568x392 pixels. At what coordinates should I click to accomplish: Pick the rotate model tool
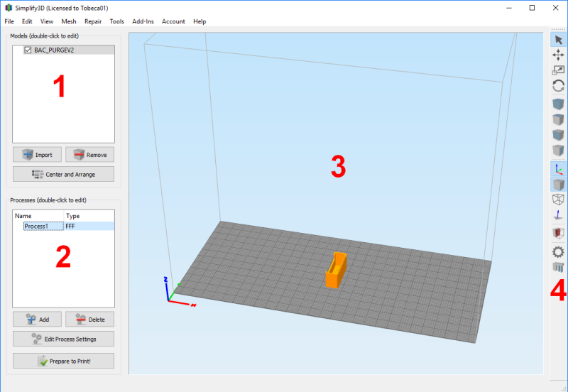click(559, 86)
